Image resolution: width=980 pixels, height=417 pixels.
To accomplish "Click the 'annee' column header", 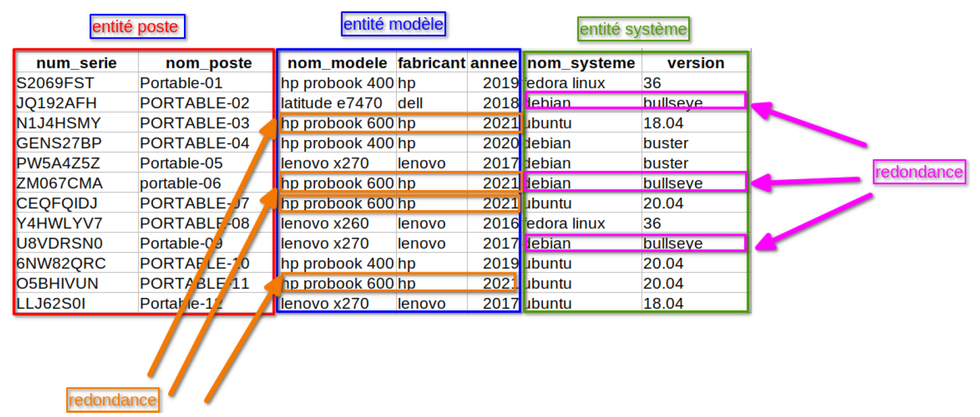I will pyautogui.click(x=494, y=63).
